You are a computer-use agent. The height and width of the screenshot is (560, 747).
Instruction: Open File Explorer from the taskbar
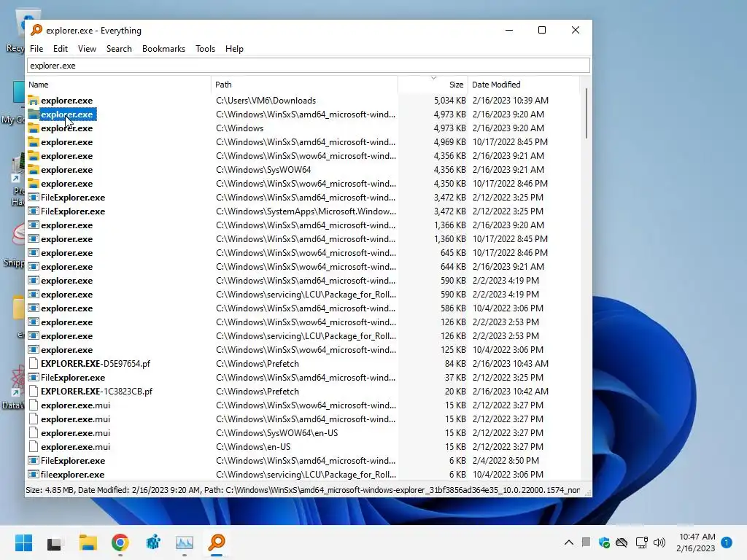pyautogui.click(x=88, y=542)
